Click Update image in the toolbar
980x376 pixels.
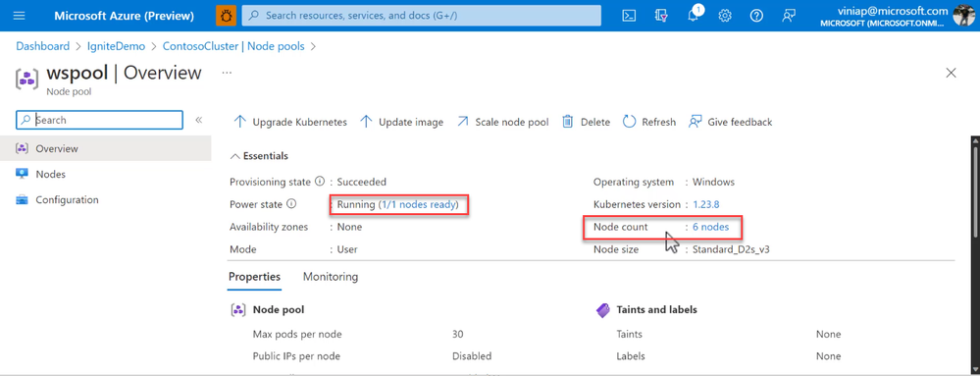coord(402,122)
